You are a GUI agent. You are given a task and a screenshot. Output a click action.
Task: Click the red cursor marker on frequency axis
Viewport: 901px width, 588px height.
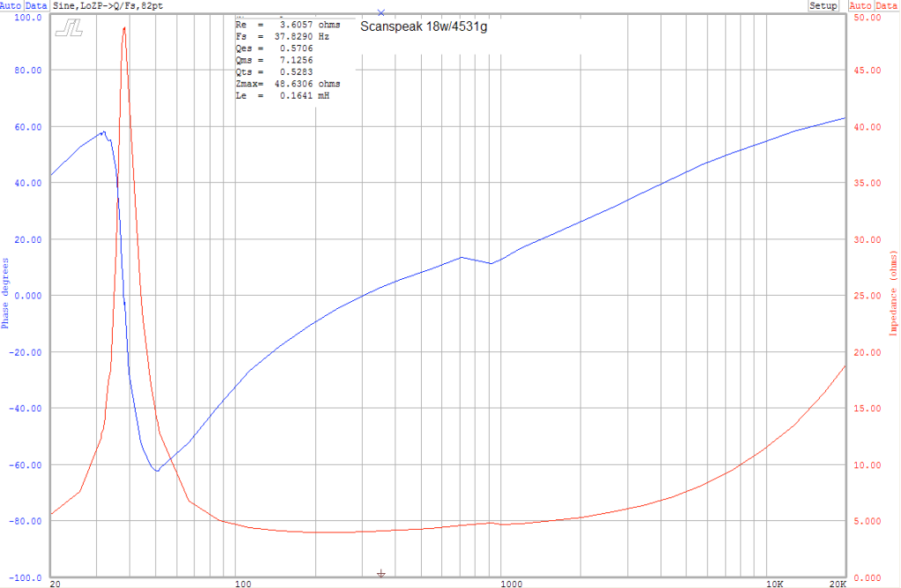click(x=381, y=574)
